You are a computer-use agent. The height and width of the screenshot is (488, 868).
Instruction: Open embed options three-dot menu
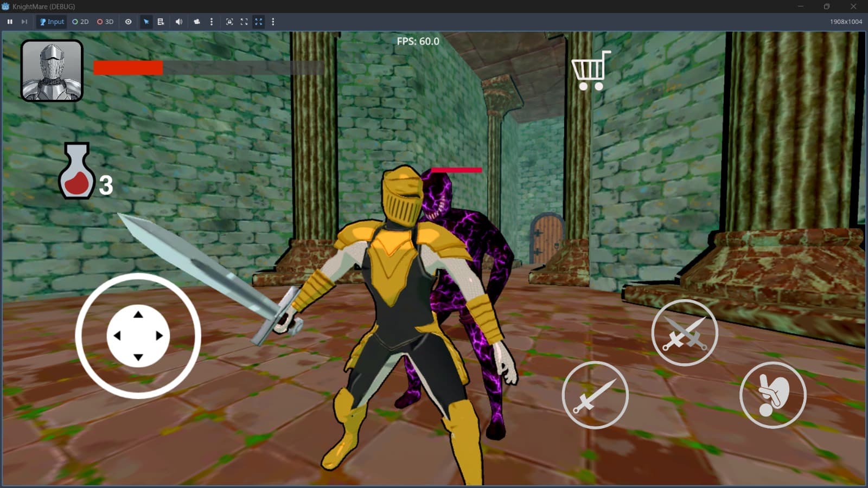pos(273,22)
